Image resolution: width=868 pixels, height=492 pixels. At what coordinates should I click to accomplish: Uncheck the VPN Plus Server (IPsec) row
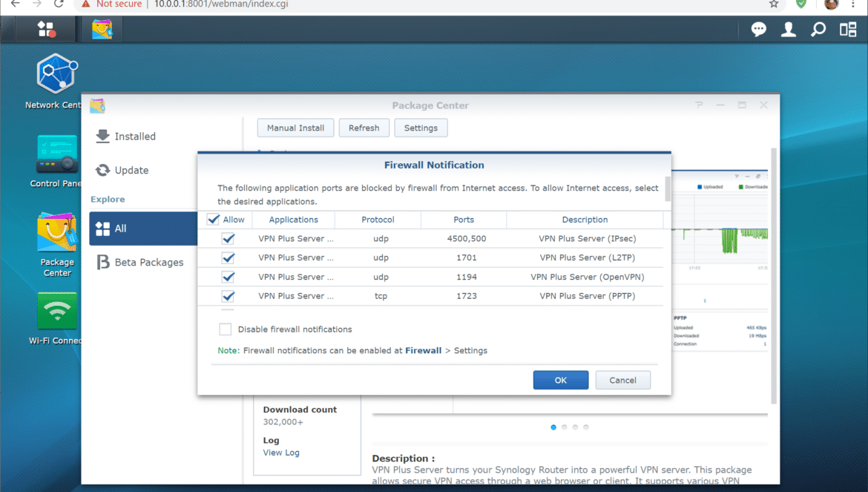(228, 238)
